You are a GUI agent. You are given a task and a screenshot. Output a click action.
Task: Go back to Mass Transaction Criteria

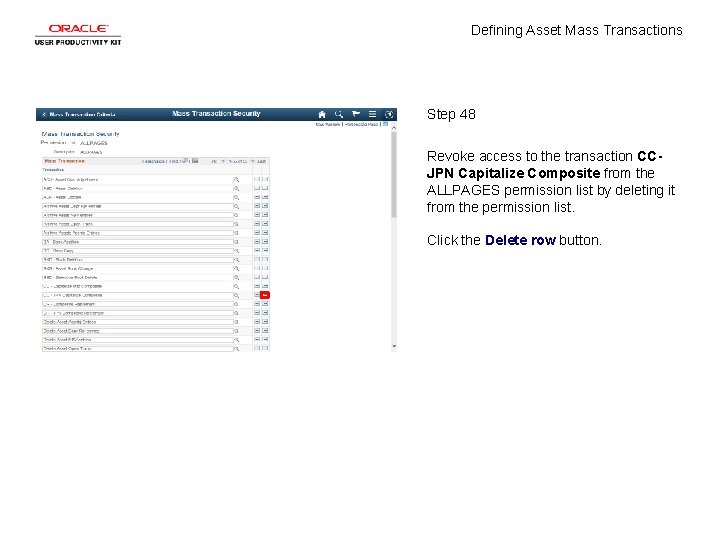[78, 114]
